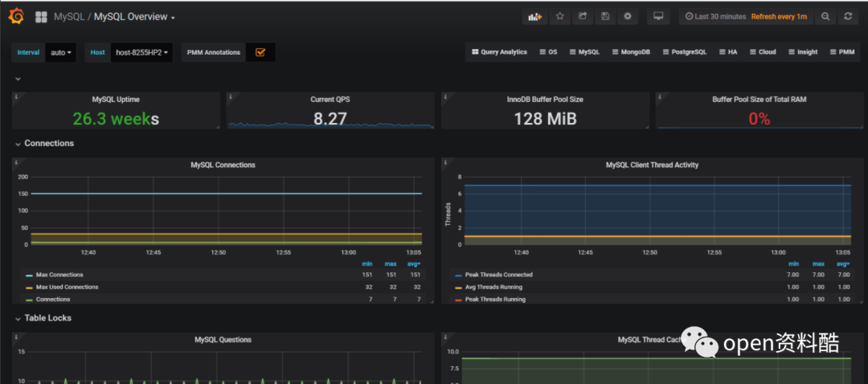Click the Max Used Connections color swatch
Image resolution: width=868 pixels, height=384 pixels.
30,288
